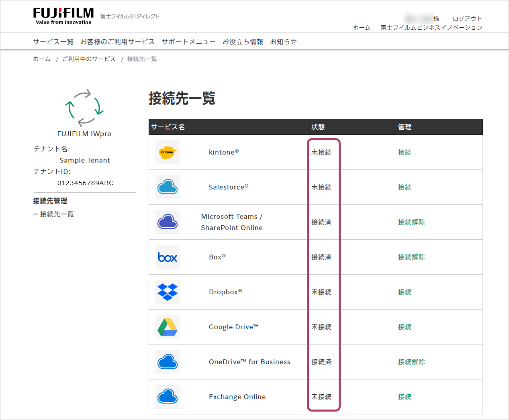Click the Sample Tenant name
This screenshot has width=509, height=420.
(x=85, y=160)
